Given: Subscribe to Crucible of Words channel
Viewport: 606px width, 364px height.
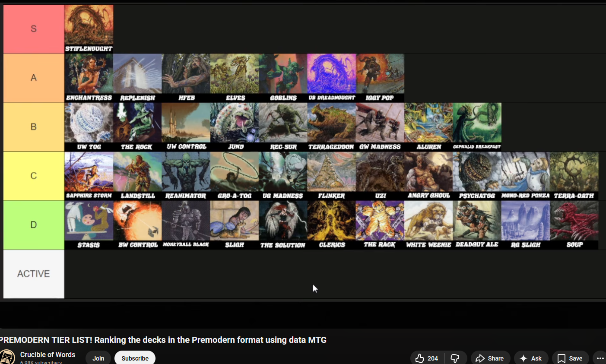Looking at the screenshot, I should 135,358.
